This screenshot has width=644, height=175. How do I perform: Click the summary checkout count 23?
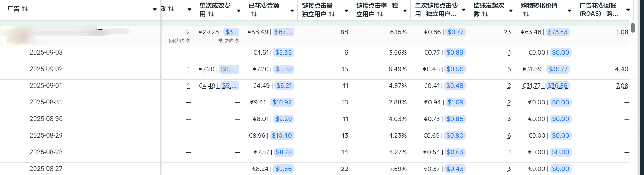click(x=507, y=32)
